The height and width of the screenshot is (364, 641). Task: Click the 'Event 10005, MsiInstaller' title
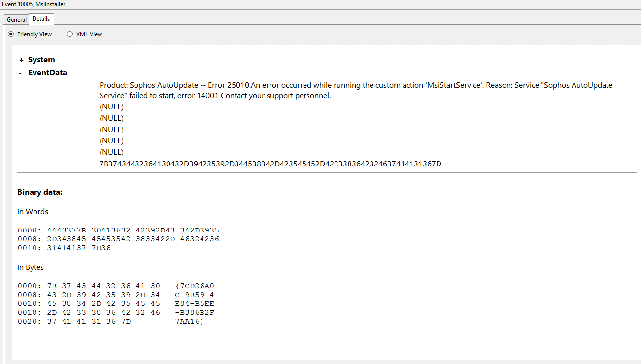click(x=34, y=4)
